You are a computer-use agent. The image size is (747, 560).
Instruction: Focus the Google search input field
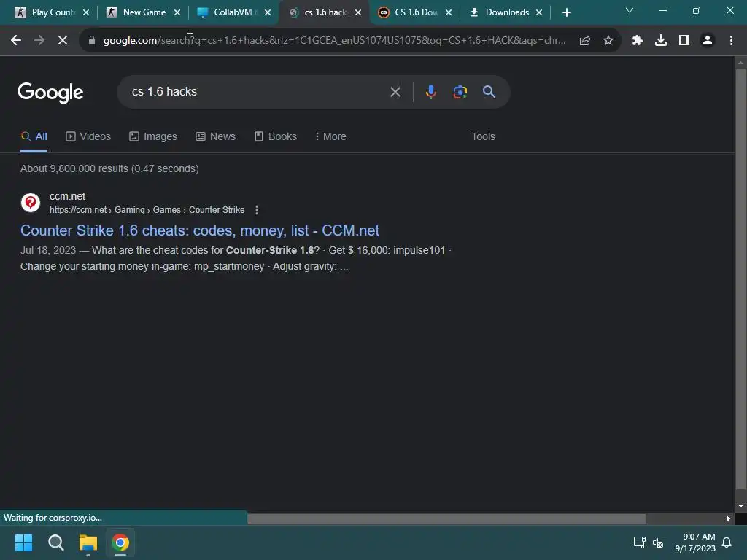[x=258, y=92]
